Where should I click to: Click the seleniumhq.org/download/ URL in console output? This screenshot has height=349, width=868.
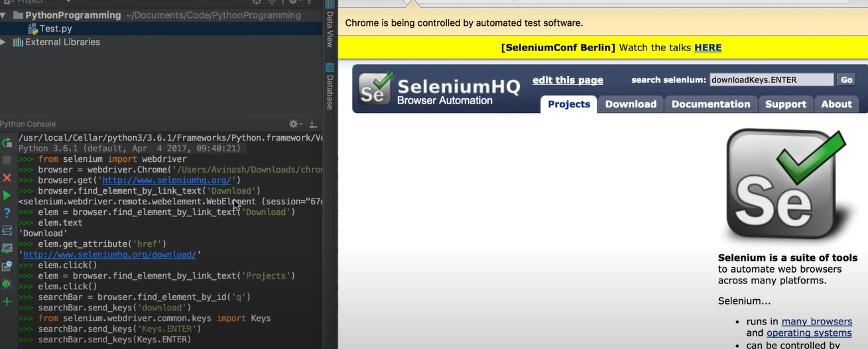click(110, 255)
